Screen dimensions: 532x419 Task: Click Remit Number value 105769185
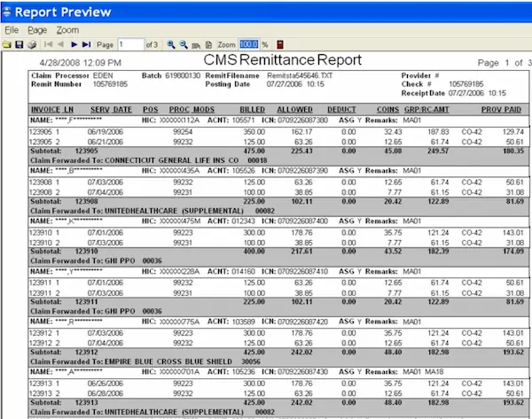110,84
